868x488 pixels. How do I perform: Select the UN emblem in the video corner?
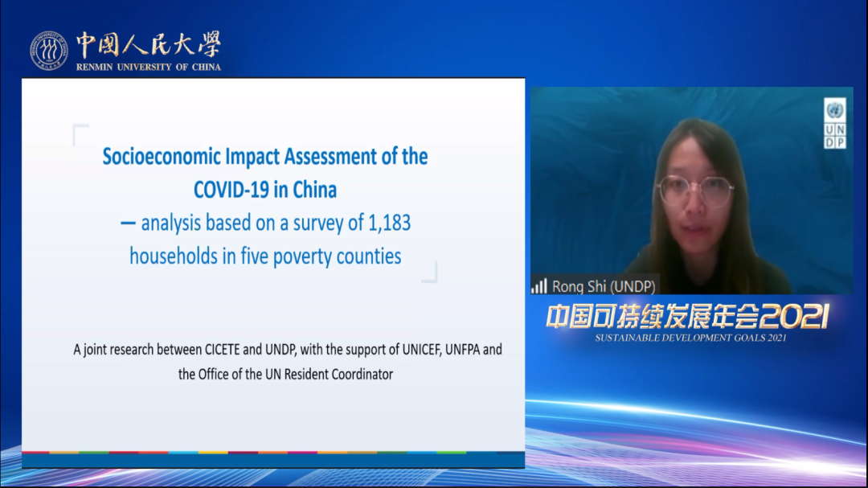click(x=835, y=110)
